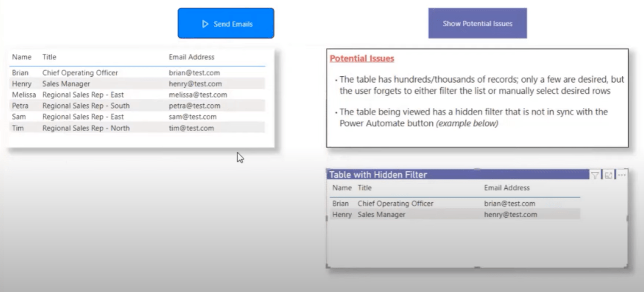This screenshot has height=292, width=644.
Task: Select the Petra name cell
Action: (20, 106)
